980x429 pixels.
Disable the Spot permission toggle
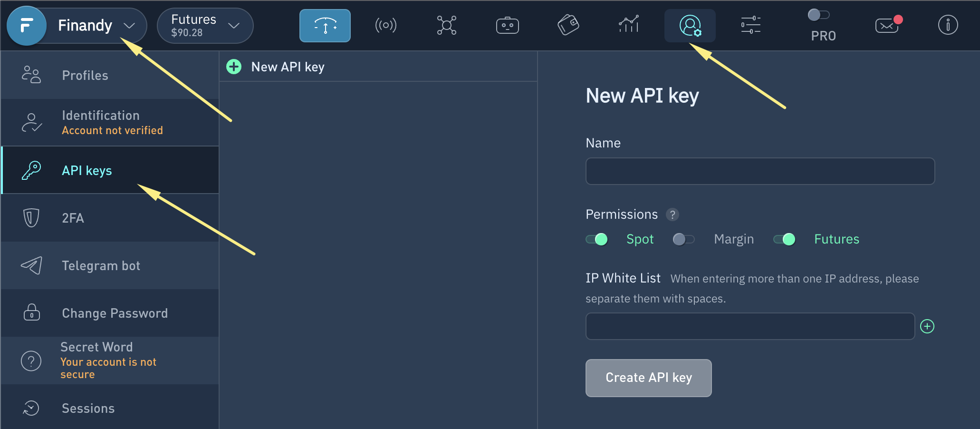pyautogui.click(x=596, y=239)
